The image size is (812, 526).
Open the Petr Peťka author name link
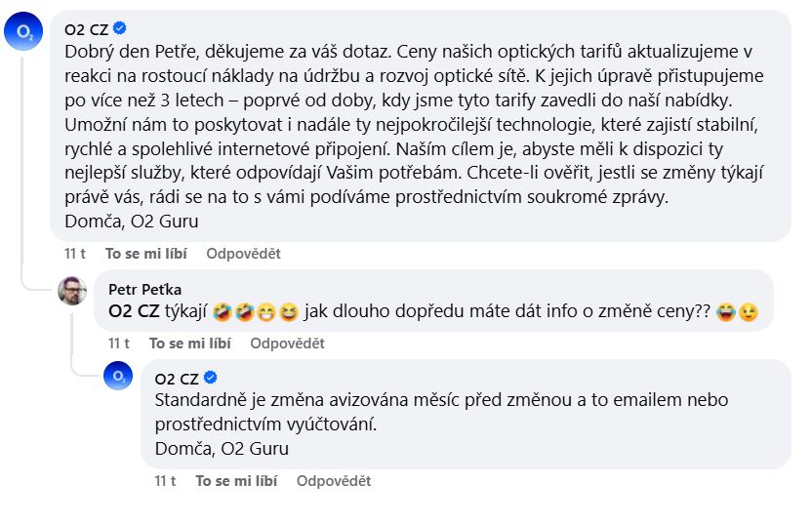coord(144,290)
